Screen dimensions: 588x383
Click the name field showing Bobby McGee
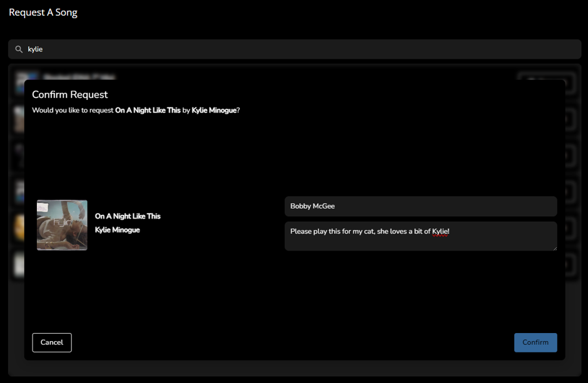tap(421, 206)
